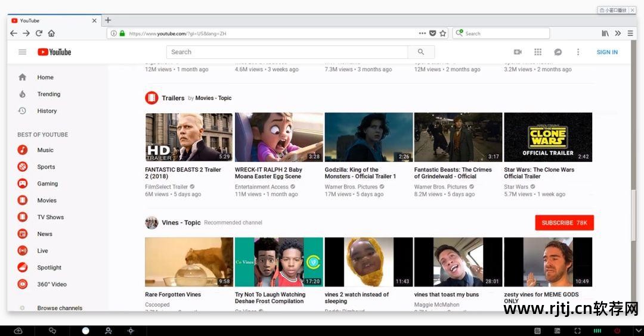Open page actions ellipsis in address bar
The width and height of the screenshot is (644, 336).
coord(422,33)
